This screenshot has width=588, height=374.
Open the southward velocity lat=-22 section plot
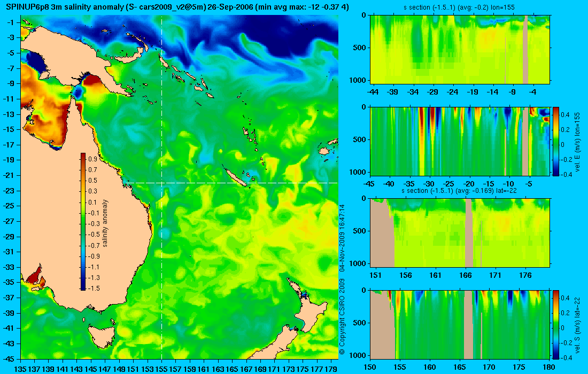click(460, 324)
